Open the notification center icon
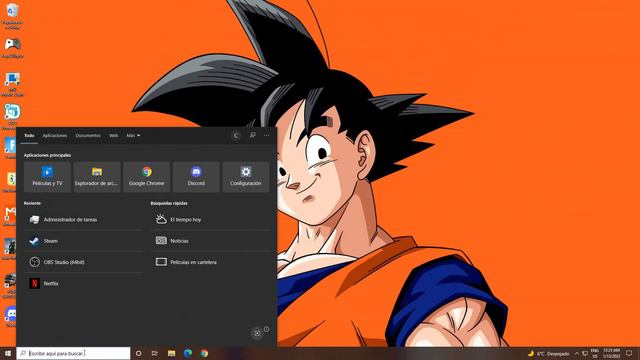 point(629,353)
